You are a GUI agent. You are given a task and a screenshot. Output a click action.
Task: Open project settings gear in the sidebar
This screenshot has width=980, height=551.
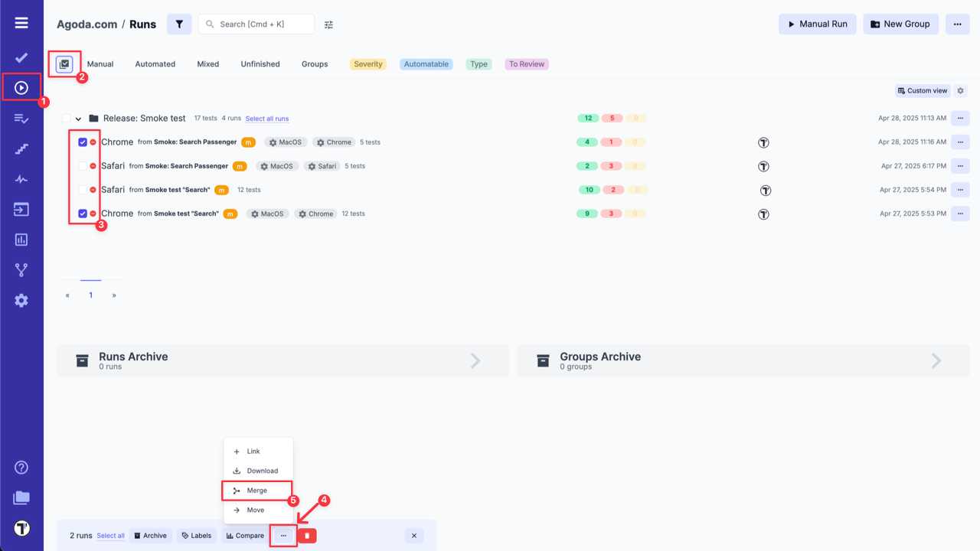click(x=21, y=300)
